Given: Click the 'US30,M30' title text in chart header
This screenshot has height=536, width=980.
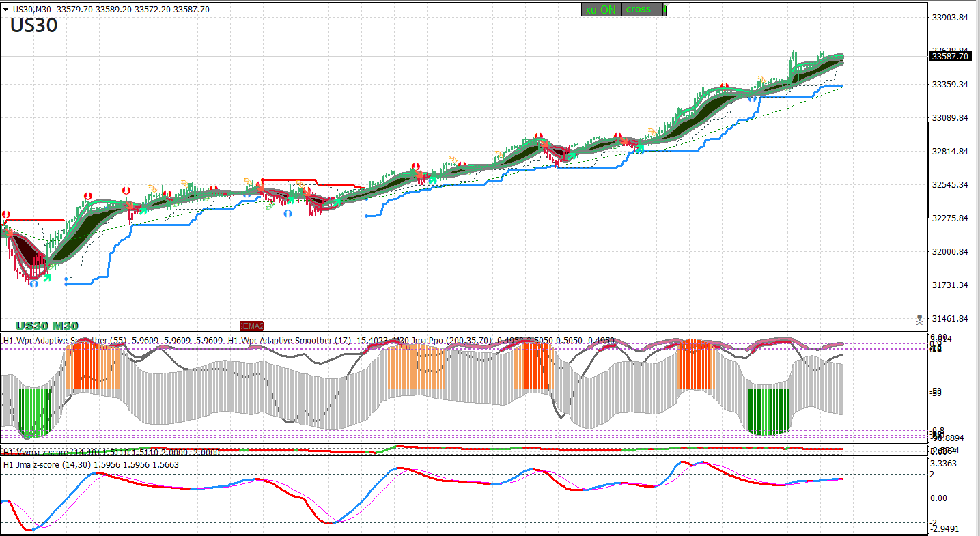Looking at the screenshot, I should (33, 10).
